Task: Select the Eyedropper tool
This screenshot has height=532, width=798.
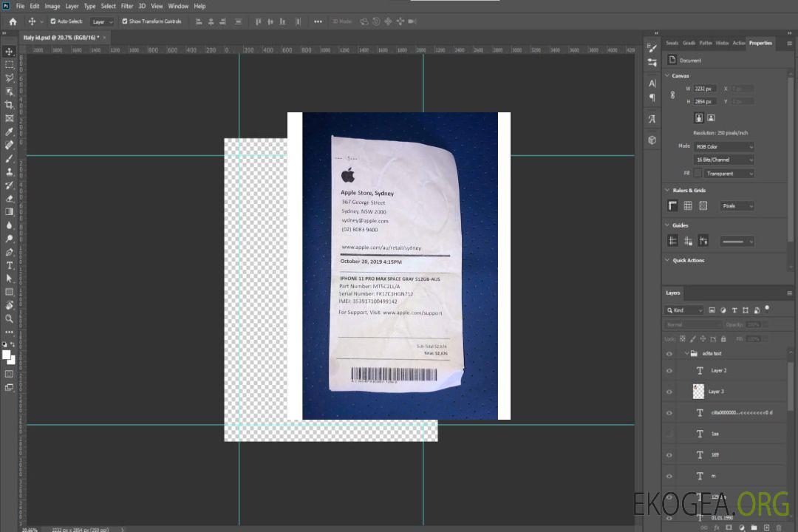Action: pyautogui.click(x=9, y=132)
